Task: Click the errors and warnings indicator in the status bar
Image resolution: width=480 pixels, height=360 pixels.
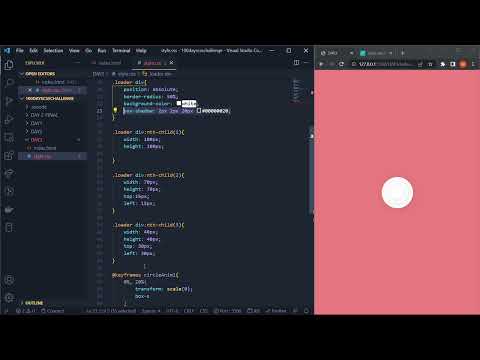Action: point(25,311)
